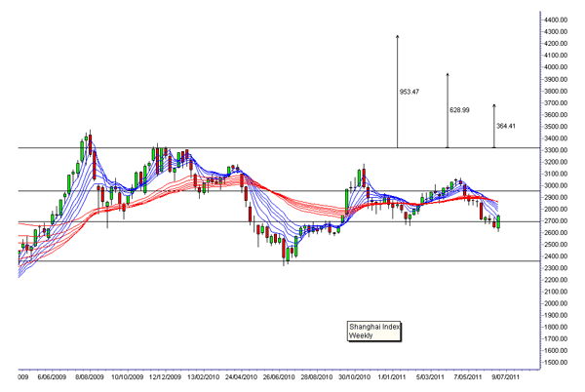The image size is (585, 392).
Task: Click the 4400.00 price axis label
Action: pyautogui.click(x=556, y=20)
